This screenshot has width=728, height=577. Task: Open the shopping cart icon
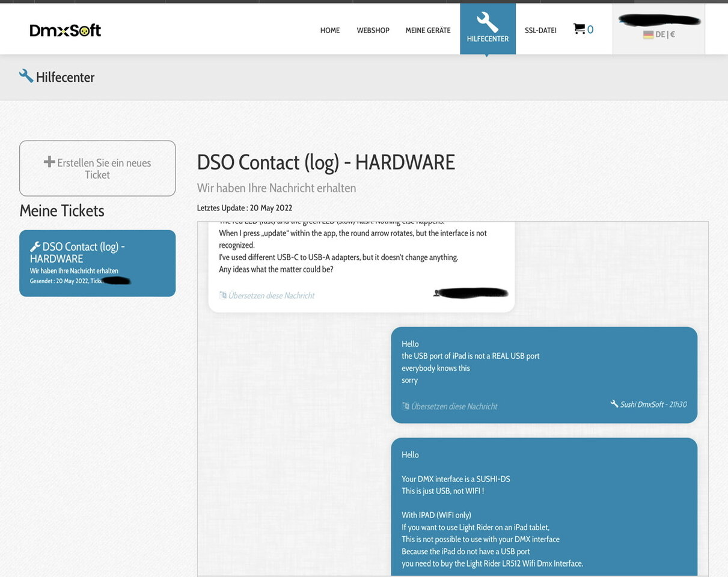579,29
